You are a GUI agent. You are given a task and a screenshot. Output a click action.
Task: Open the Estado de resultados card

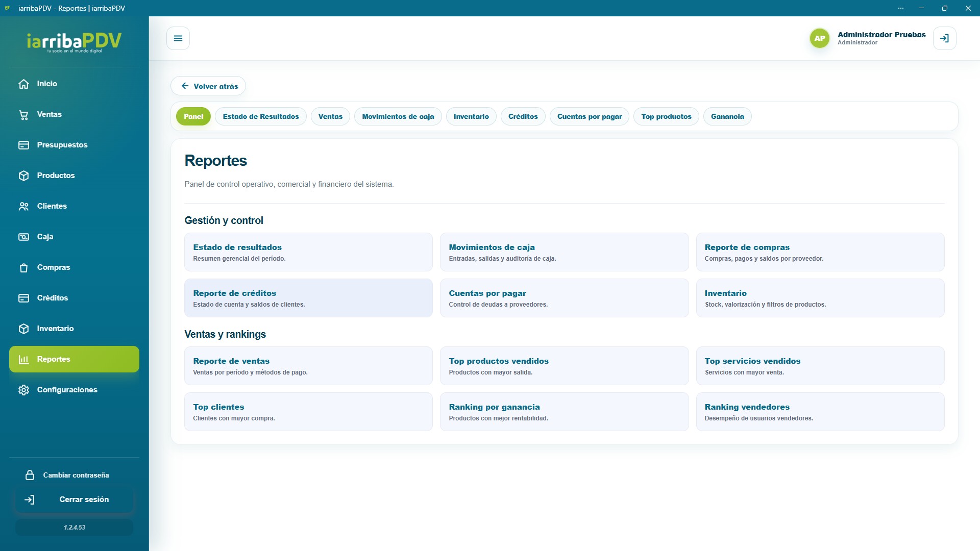coord(308,252)
